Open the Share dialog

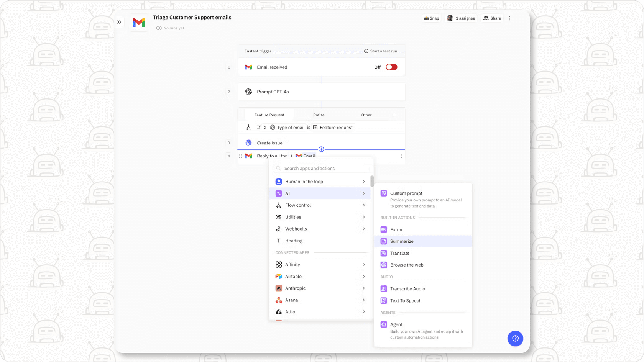tap(492, 18)
